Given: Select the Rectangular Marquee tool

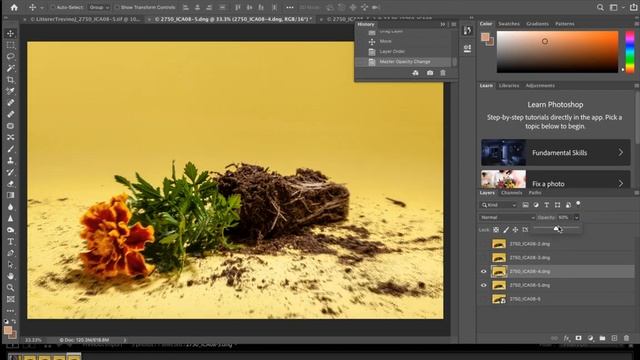Looking at the screenshot, I should coord(11,45).
